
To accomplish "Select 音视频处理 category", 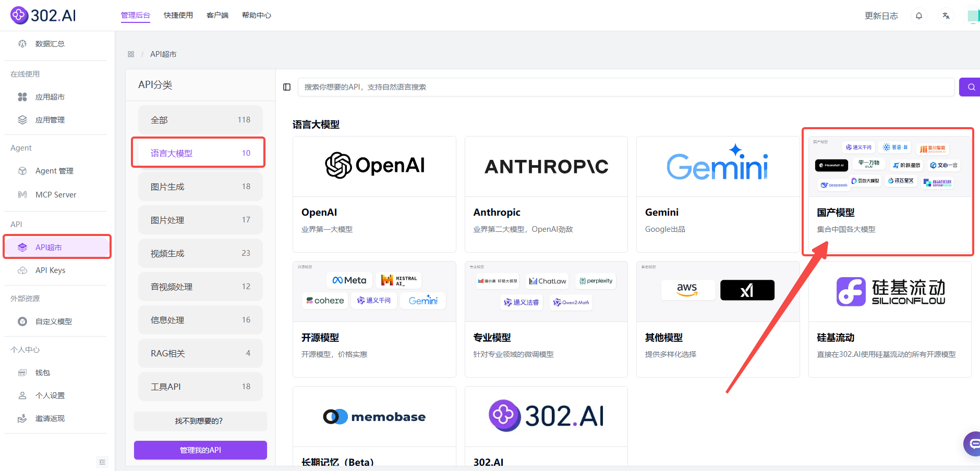I will coord(200,287).
